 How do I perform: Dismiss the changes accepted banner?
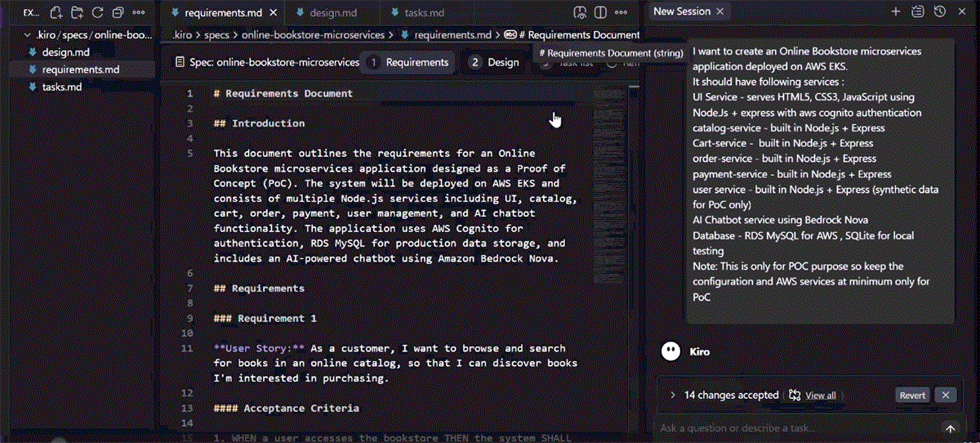pyautogui.click(x=945, y=395)
